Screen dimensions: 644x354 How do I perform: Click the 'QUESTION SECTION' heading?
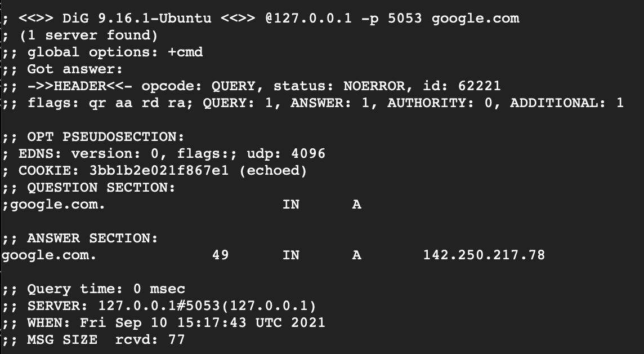click(x=101, y=188)
